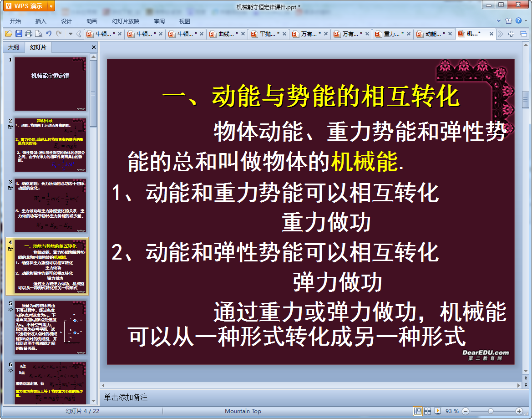Open the WPS 演示 application menu arrow
The image size is (532, 419).
click(x=51, y=6)
